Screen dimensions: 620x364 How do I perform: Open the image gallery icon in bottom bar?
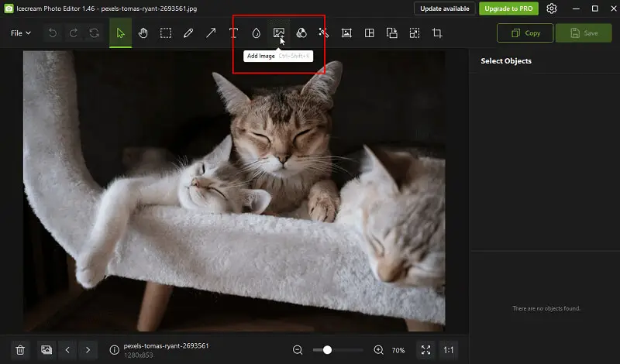[x=46, y=350]
